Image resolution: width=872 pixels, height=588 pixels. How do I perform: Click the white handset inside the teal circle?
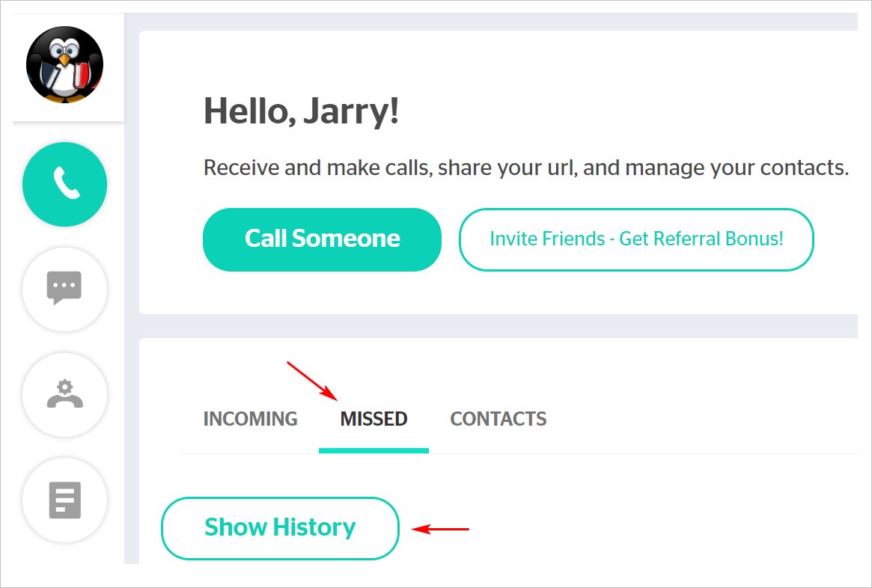tap(67, 184)
